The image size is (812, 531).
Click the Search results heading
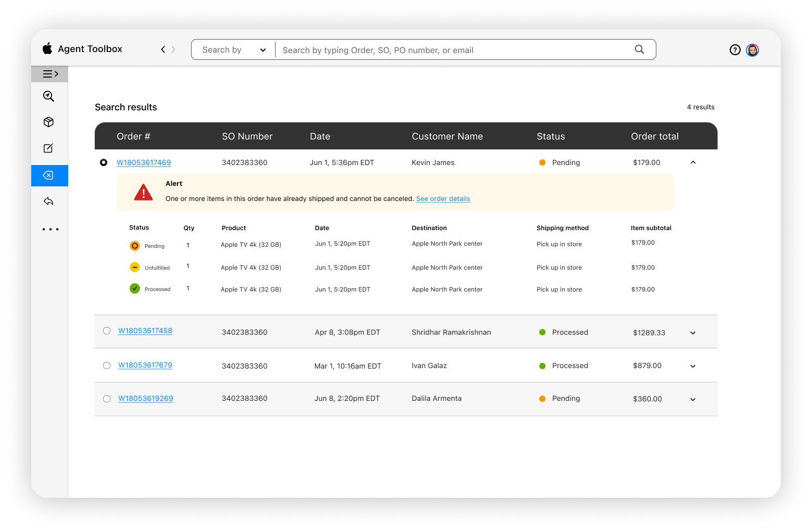(x=126, y=107)
